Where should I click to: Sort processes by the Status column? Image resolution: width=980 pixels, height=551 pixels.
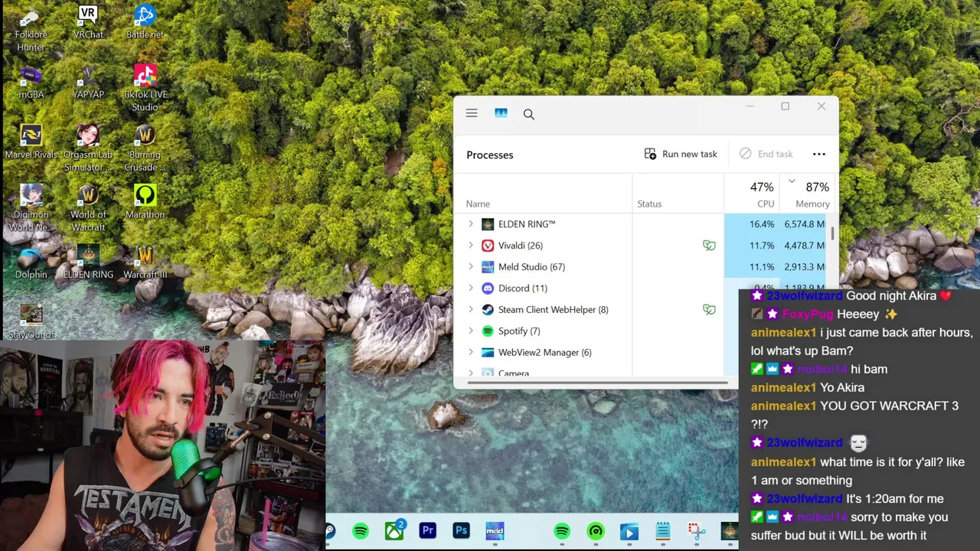pyautogui.click(x=649, y=204)
